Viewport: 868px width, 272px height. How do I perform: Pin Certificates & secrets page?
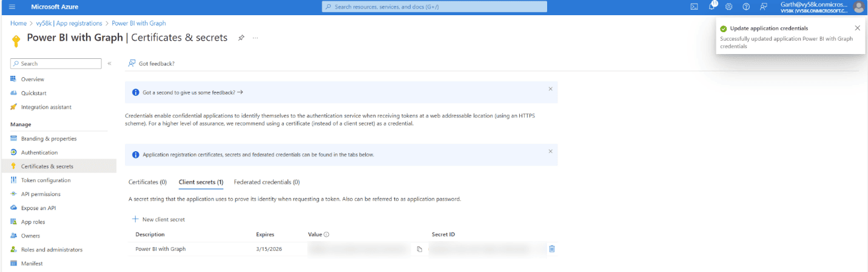241,38
